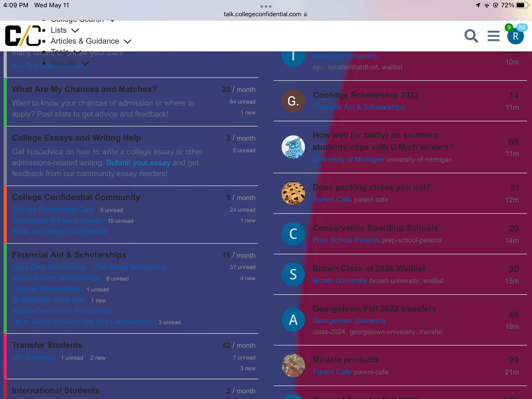Open G. avatar on Coolidge Scholarship topic

293,101
